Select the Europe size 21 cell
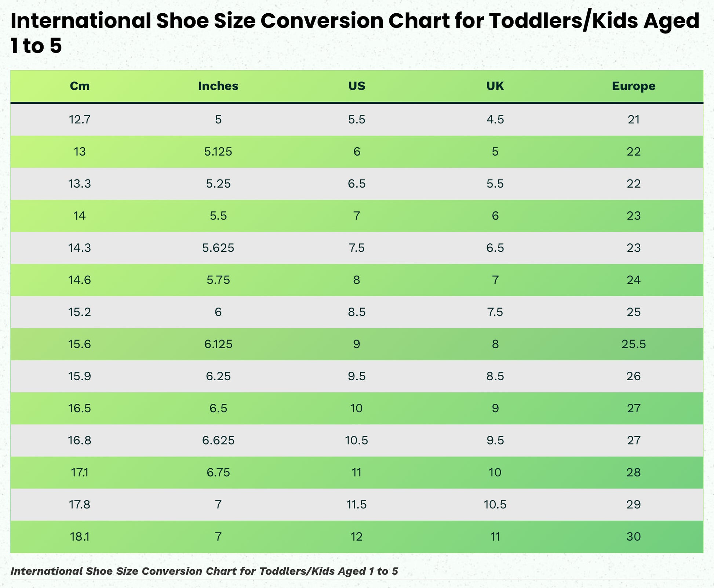The height and width of the screenshot is (588, 714). click(634, 120)
